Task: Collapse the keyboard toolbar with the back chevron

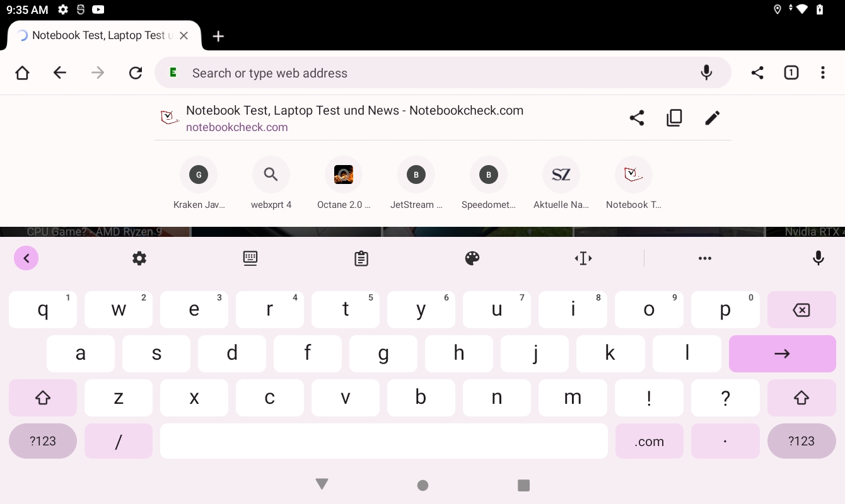Action: (26, 258)
